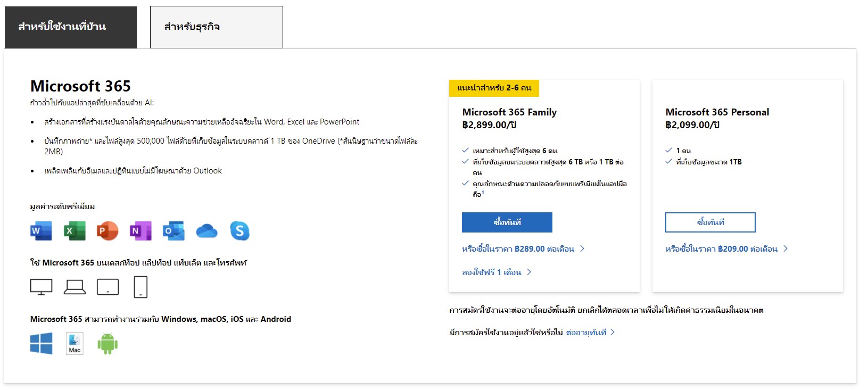Click the laptop device icon
This screenshot has width=868, height=390.
click(x=75, y=287)
